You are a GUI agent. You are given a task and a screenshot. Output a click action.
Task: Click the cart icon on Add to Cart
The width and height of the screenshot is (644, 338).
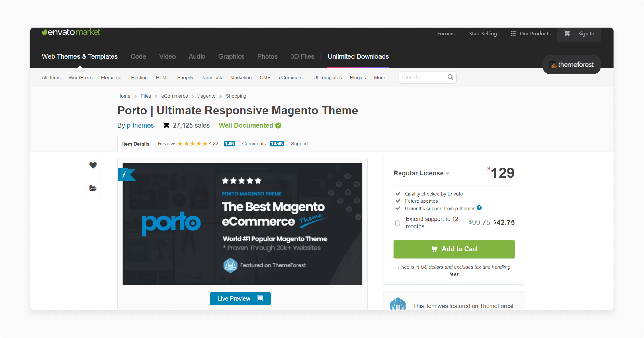pos(434,249)
